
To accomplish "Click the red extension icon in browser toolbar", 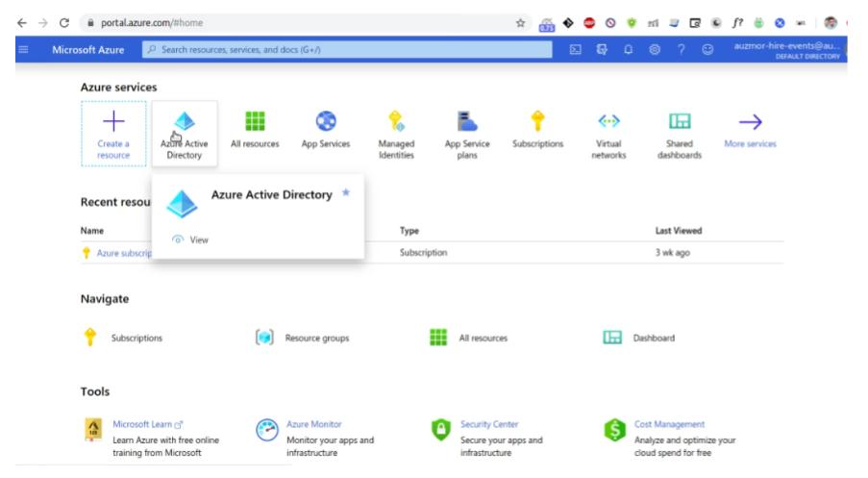I will [x=589, y=23].
